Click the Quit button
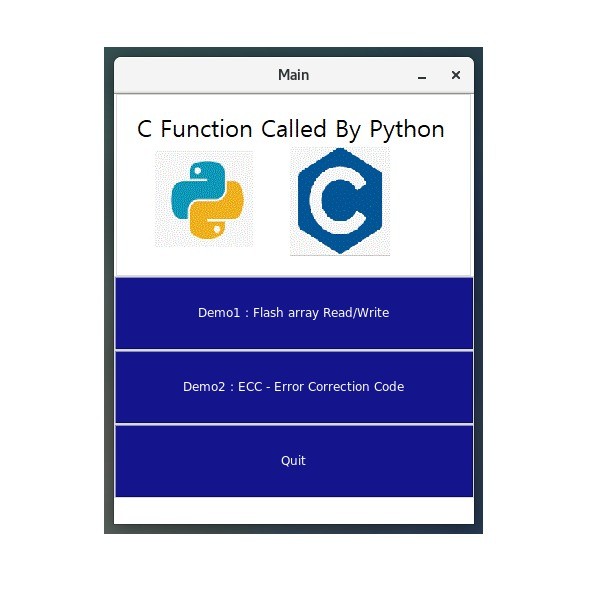 (x=294, y=461)
